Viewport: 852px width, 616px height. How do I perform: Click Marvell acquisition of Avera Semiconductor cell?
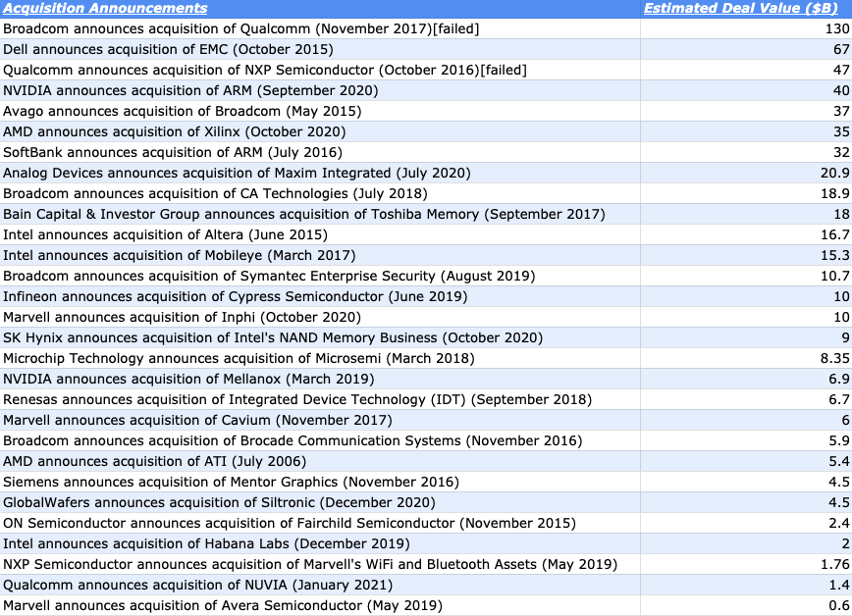pyautogui.click(x=320, y=606)
